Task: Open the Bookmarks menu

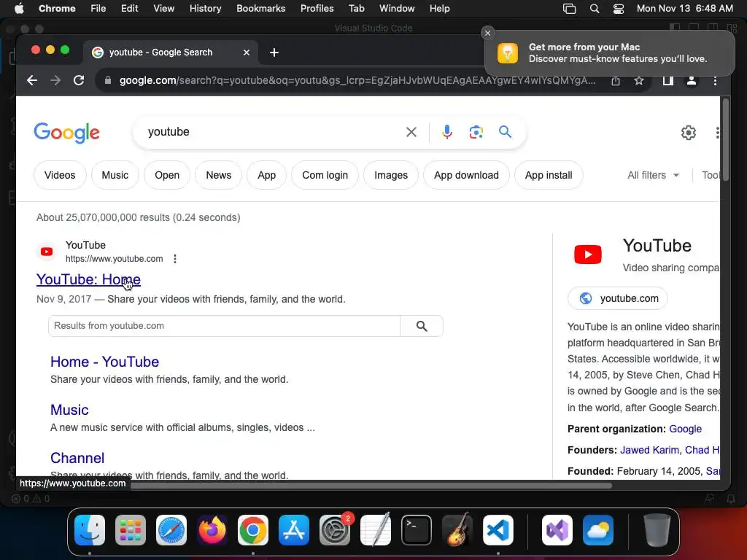Action: coord(260,9)
